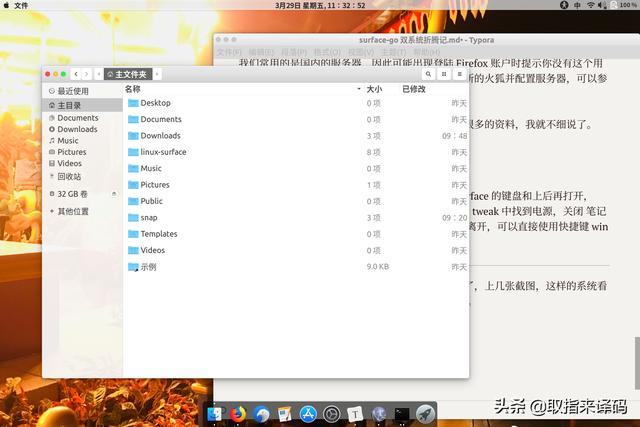Select the snap folder icon
The height and width of the screenshot is (427, 640).
(x=133, y=218)
